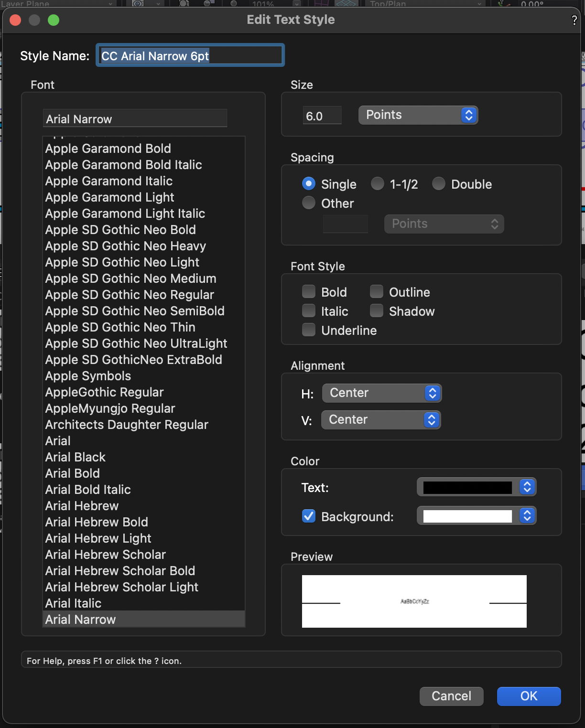This screenshot has width=585, height=728.
Task: Select Arial Black from the font list
Action: (75, 457)
